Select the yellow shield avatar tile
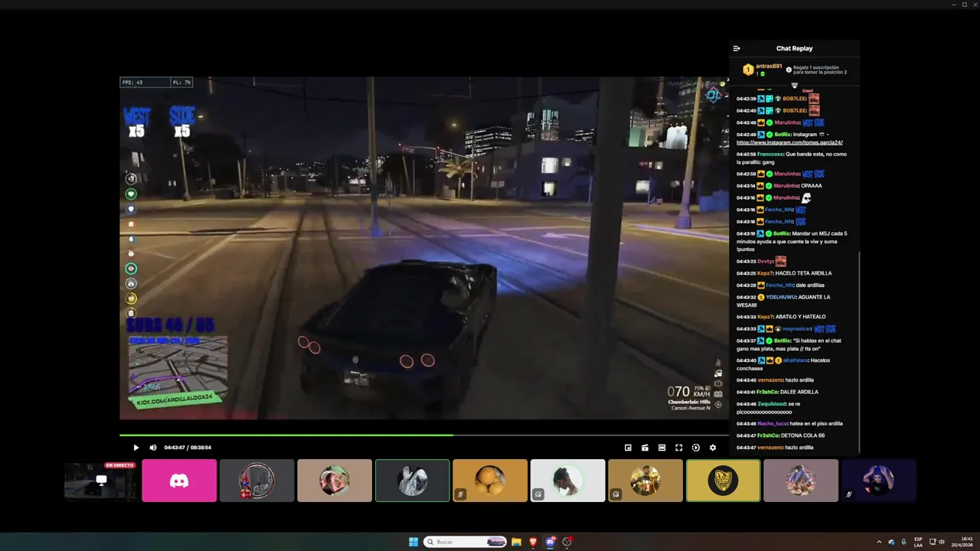Viewport: 980px width, 551px height. (x=723, y=481)
